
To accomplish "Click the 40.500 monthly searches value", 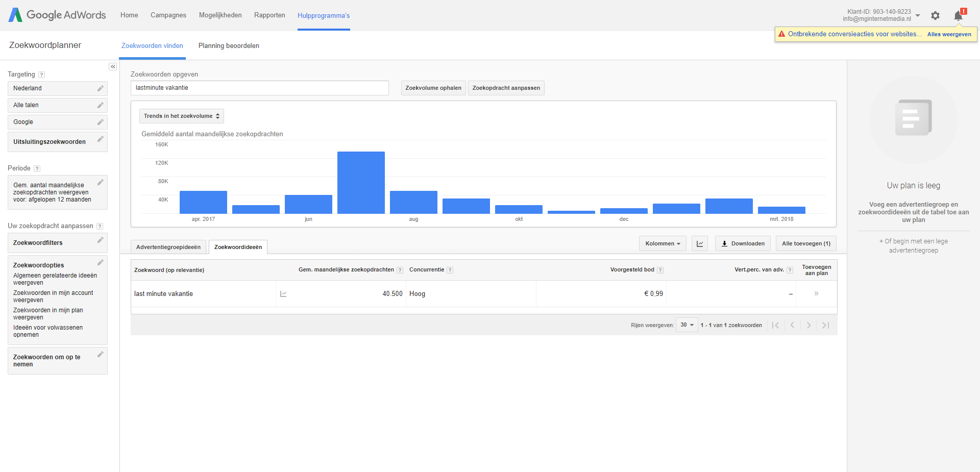I will (x=393, y=294).
